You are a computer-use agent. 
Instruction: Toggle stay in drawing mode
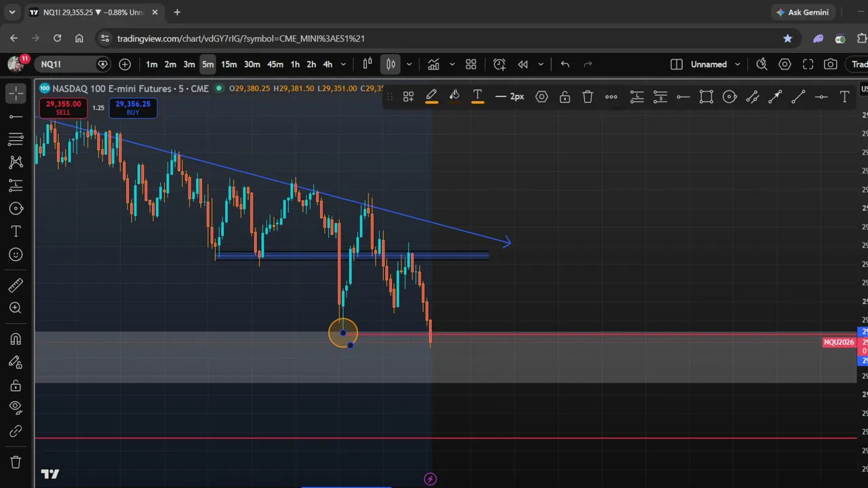[x=16, y=362]
